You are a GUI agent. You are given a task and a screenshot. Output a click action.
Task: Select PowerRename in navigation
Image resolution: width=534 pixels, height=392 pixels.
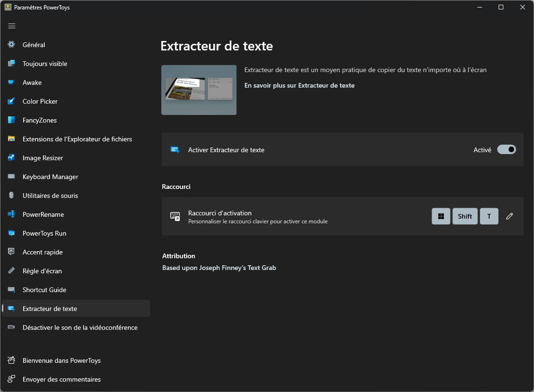[76, 214]
